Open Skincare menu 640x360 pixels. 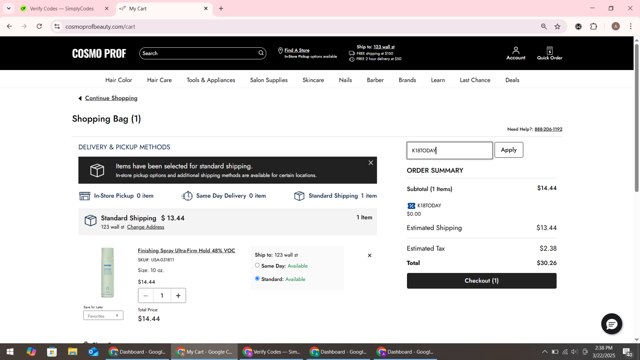[313, 80]
